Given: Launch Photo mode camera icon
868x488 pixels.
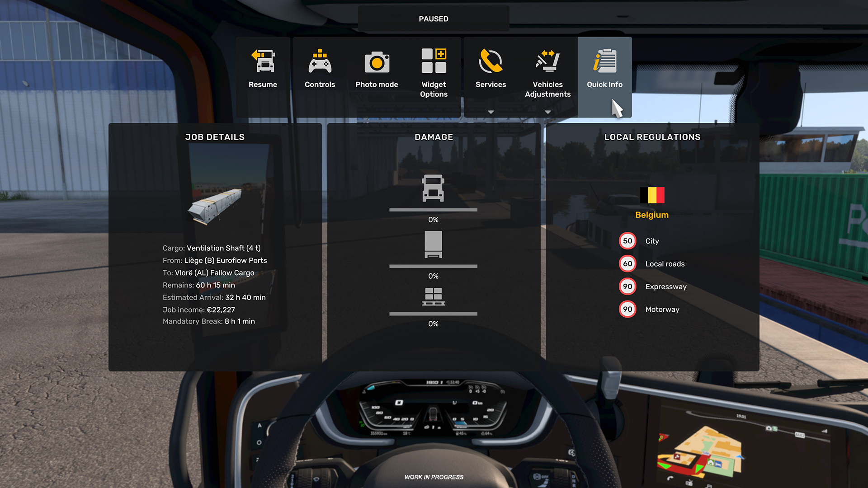Looking at the screenshot, I should pyautogui.click(x=377, y=62).
